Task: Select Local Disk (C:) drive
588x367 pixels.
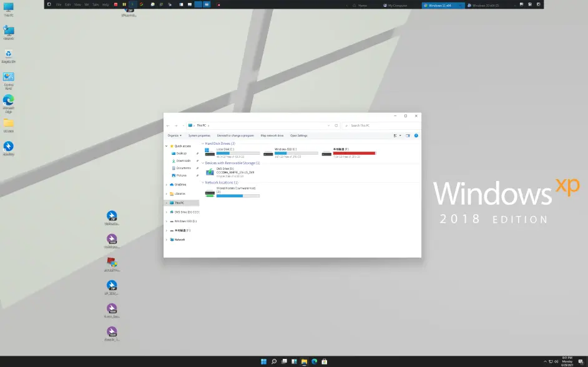Action: pos(232,152)
